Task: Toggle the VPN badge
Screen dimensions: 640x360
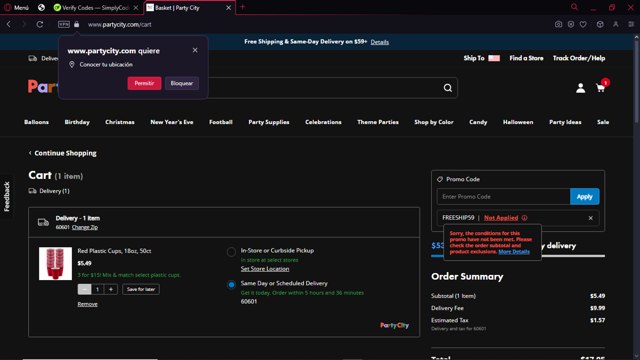Action: 64,24
